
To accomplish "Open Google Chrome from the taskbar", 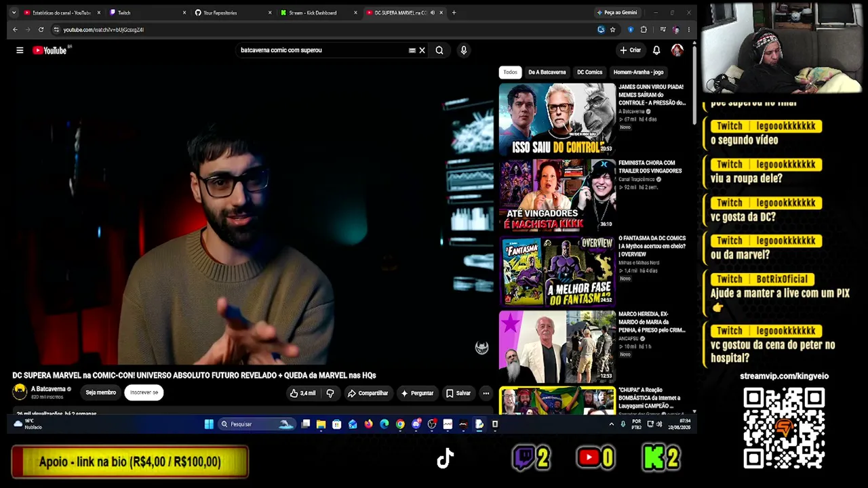I will coord(400,424).
